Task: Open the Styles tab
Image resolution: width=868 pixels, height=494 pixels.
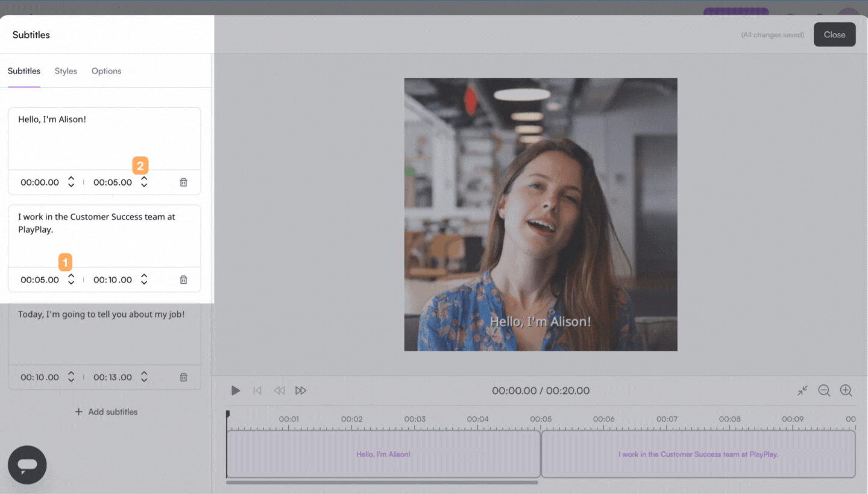Action: [66, 71]
